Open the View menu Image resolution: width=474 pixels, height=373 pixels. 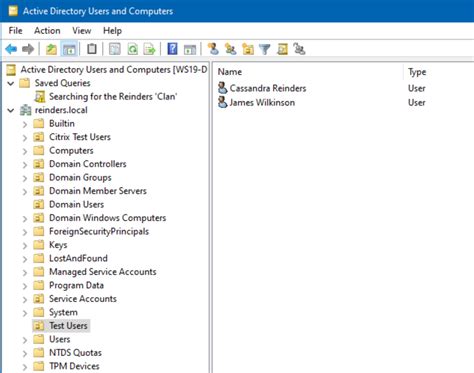tap(82, 31)
